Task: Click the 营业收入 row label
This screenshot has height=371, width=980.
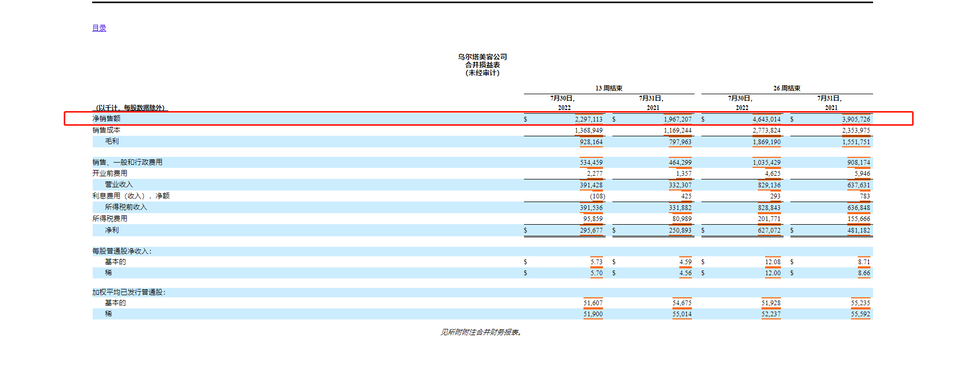Action: coord(118,185)
